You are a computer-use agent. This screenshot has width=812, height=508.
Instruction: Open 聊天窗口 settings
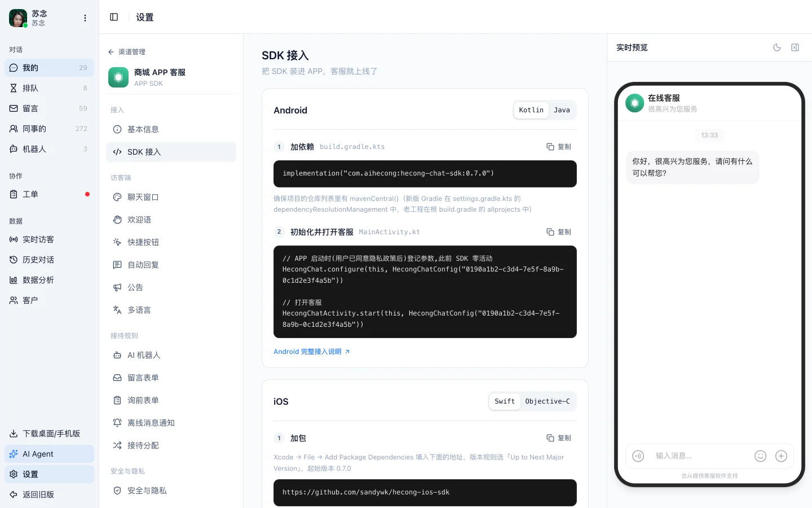point(171,197)
